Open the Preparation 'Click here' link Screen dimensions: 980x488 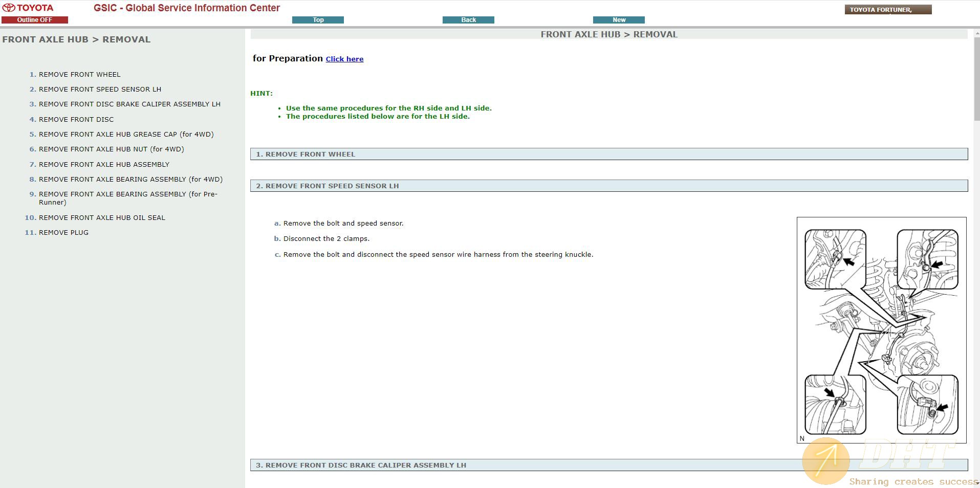pyautogui.click(x=344, y=59)
